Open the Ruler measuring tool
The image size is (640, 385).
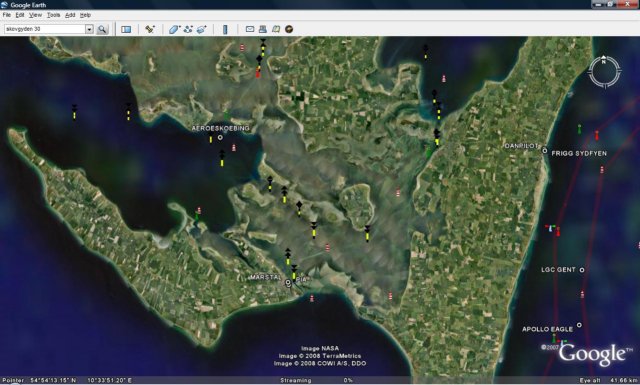coord(225,29)
